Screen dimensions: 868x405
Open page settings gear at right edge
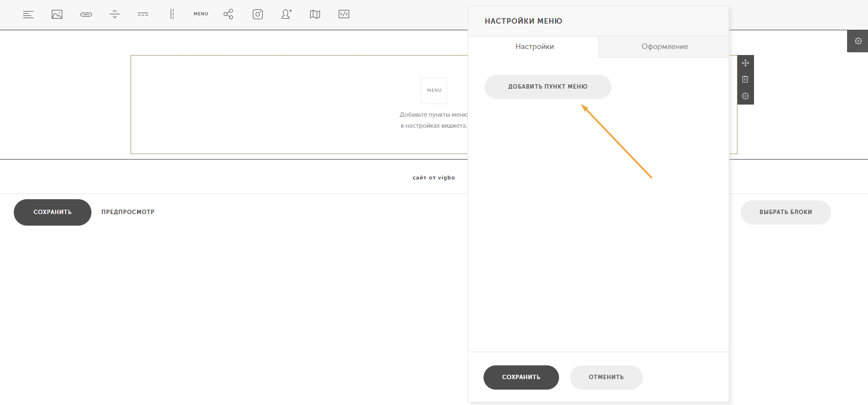858,41
